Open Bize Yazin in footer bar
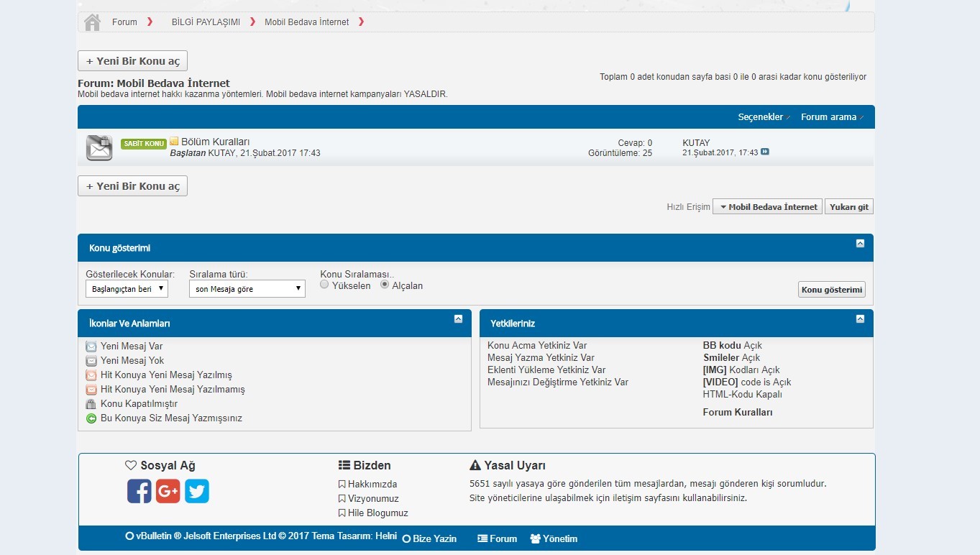Screen dimensions: 980x555 point(429,538)
